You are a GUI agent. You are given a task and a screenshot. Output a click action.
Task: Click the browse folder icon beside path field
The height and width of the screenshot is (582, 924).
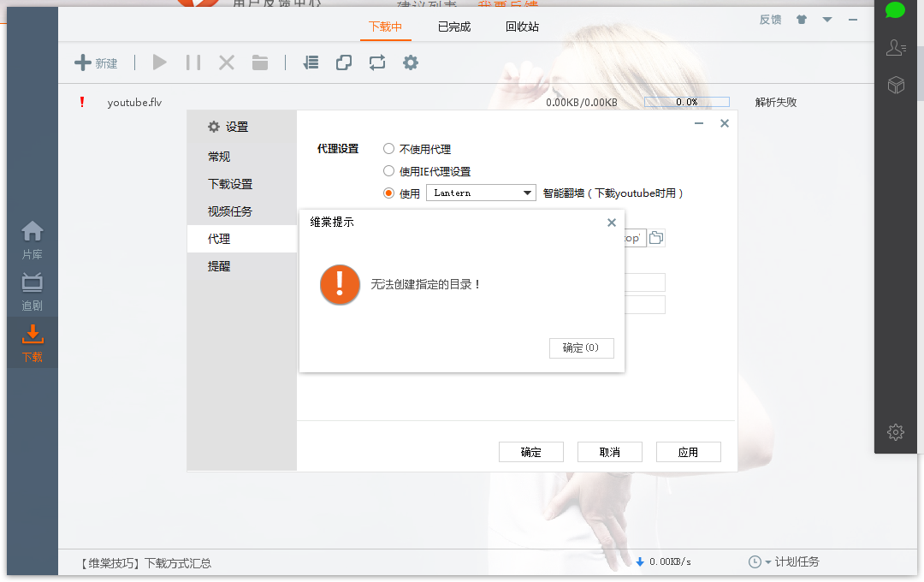coord(656,238)
